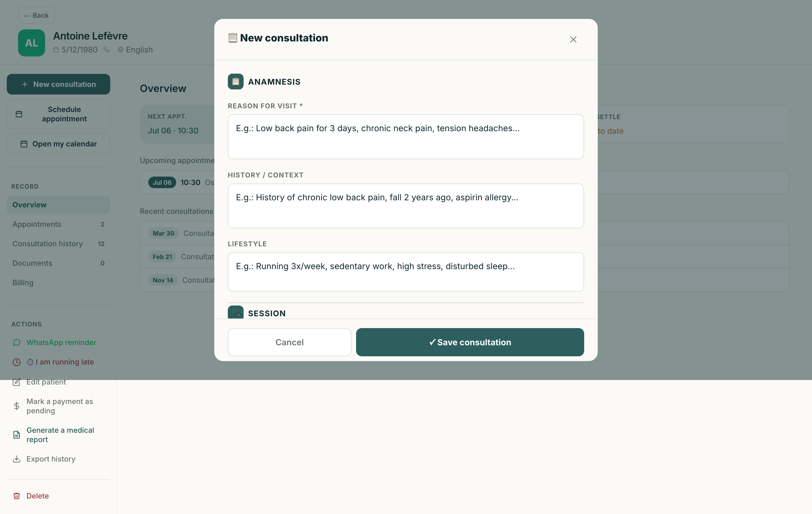Go Back using the top-left button
This screenshot has height=514, width=812.
click(36, 15)
